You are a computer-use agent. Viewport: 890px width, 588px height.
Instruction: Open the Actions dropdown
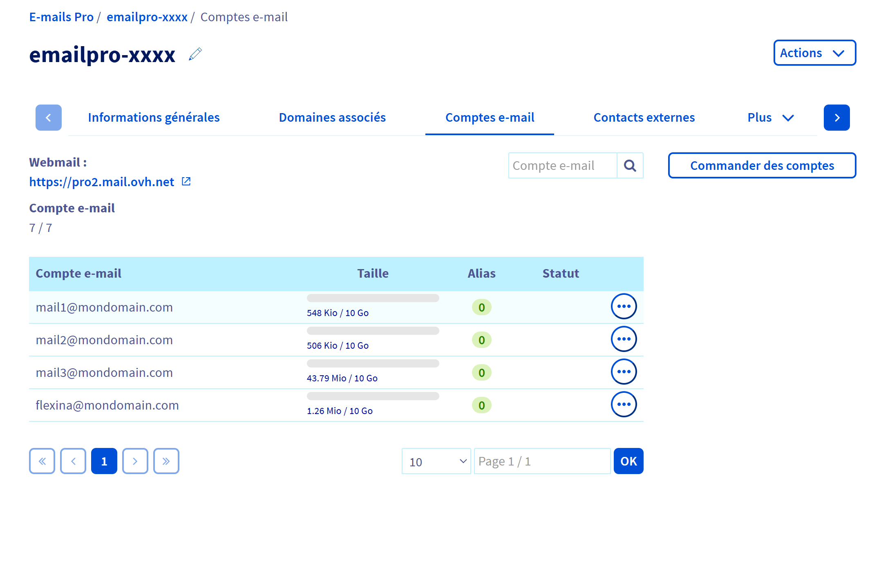(814, 53)
